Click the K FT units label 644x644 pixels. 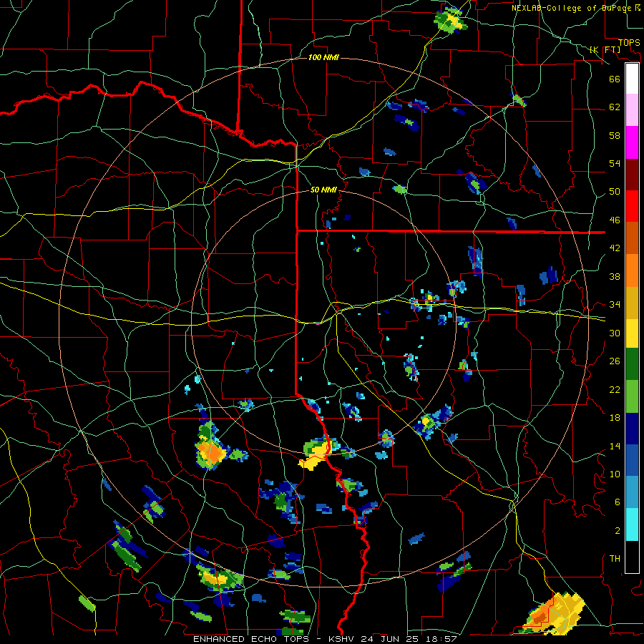[605, 49]
